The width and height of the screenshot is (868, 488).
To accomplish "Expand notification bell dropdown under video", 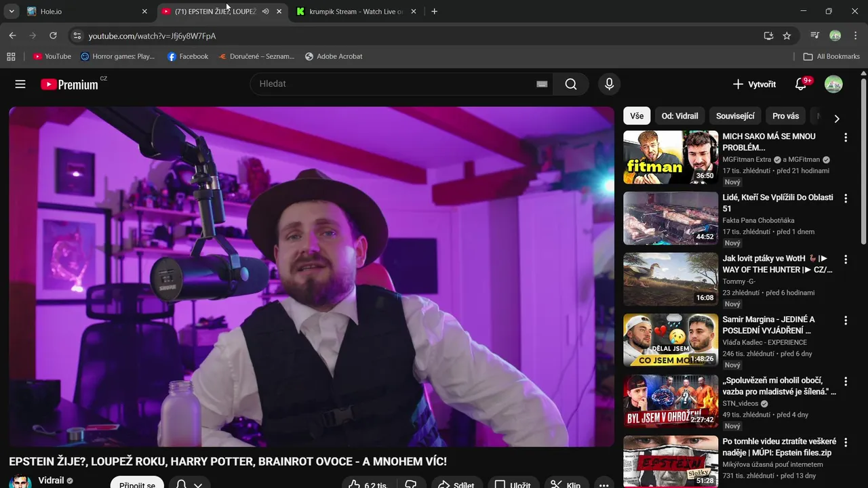I will (197, 485).
